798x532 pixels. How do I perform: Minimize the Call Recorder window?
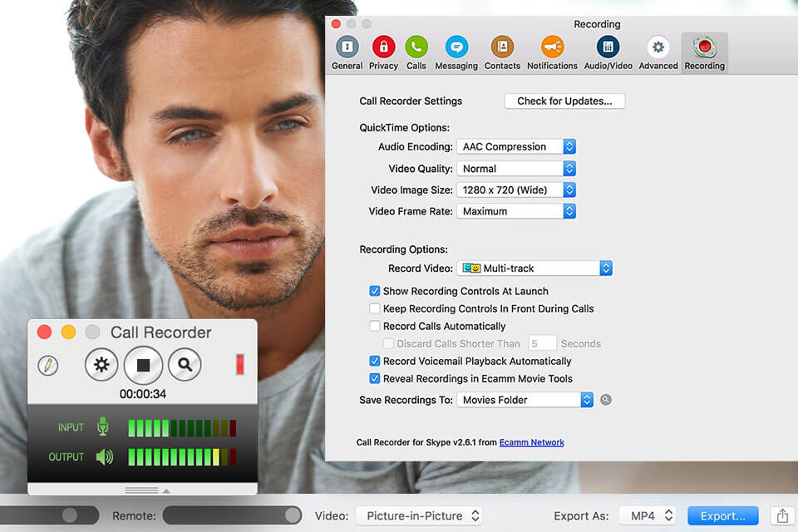coord(68,332)
